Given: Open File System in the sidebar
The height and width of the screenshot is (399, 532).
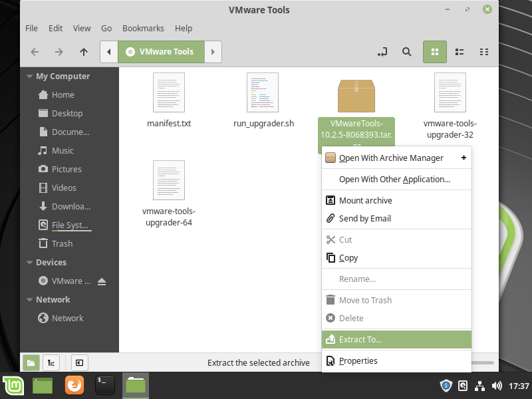Looking at the screenshot, I should (x=70, y=225).
